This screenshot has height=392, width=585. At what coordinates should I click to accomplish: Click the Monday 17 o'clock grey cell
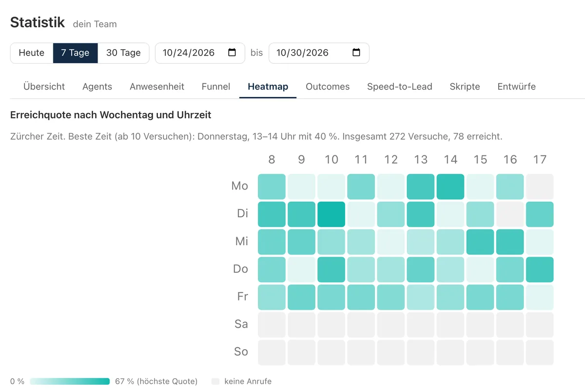[x=540, y=187]
